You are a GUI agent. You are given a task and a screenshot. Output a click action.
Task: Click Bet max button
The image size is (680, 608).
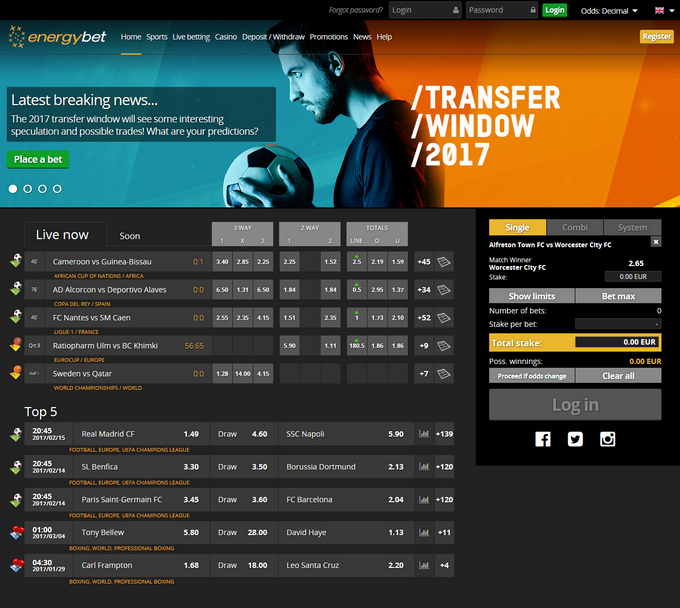(x=618, y=296)
